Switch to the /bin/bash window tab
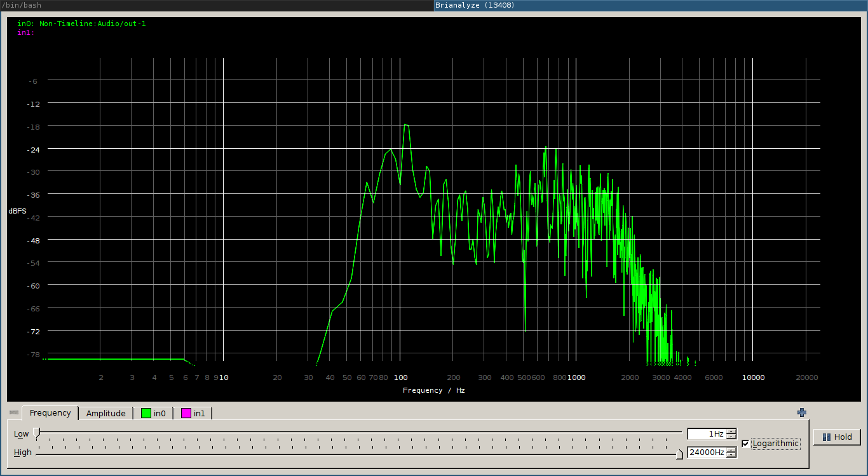 click(x=216, y=5)
